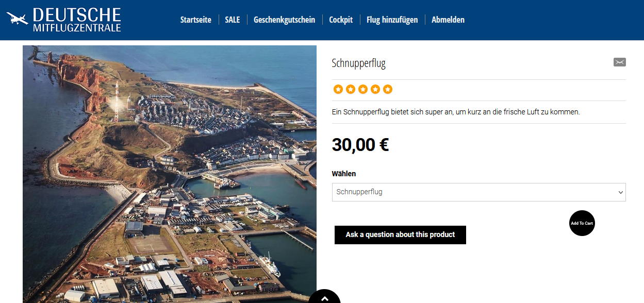Click the fifth rating star
Image resolution: width=644 pixels, height=303 pixels.
[x=388, y=89]
